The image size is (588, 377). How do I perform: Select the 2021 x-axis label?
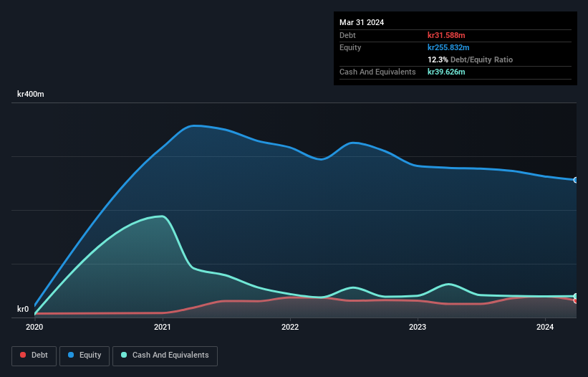point(163,327)
